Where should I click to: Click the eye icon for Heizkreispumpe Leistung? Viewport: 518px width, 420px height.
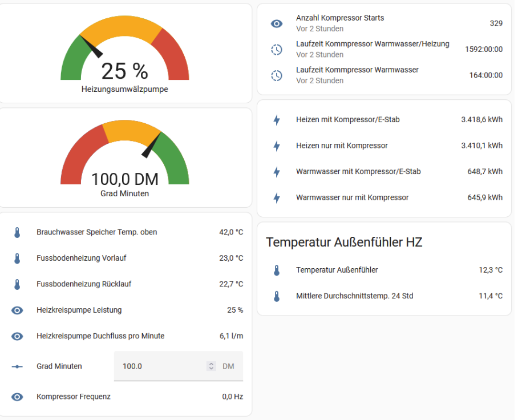[x=17, y=310]
